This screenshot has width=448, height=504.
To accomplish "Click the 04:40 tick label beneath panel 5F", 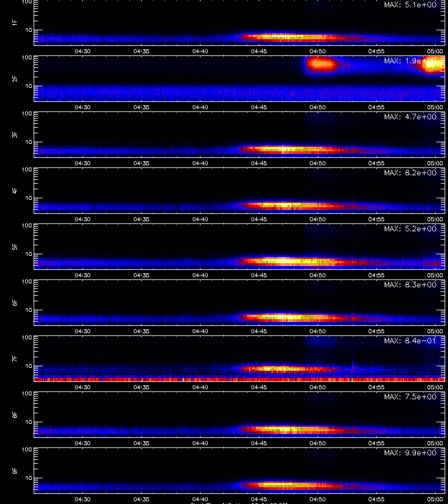I will pos(200,275).
